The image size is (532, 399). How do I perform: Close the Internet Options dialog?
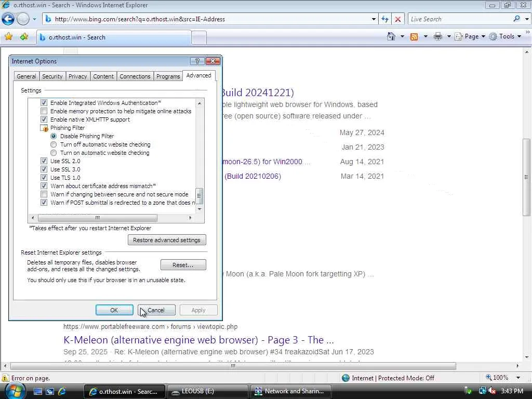[x=213, y=61]
